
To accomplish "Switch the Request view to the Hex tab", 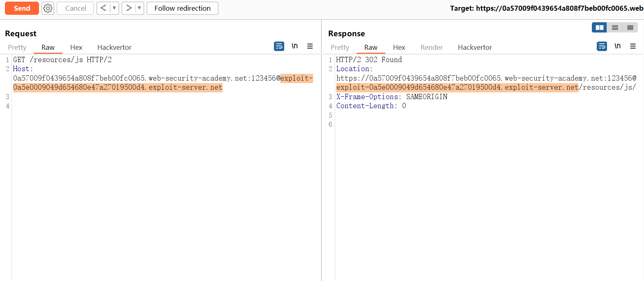I will [76, 47].
